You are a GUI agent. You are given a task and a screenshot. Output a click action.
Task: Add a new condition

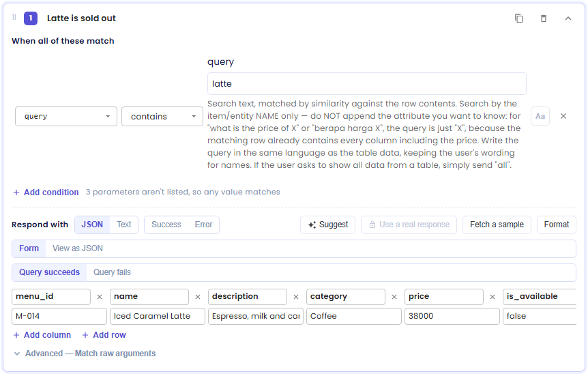tap(46, 192)
